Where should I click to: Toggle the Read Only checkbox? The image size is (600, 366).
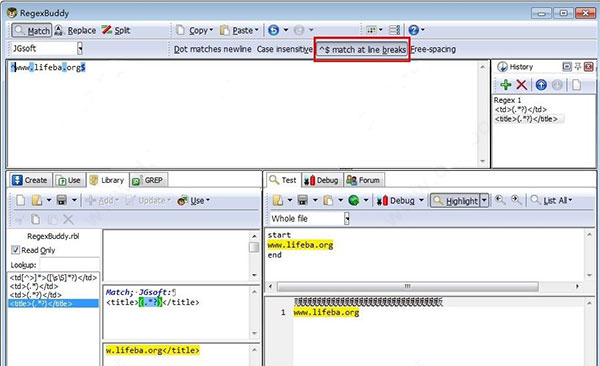pyautogui.click(x=15, y=250)
